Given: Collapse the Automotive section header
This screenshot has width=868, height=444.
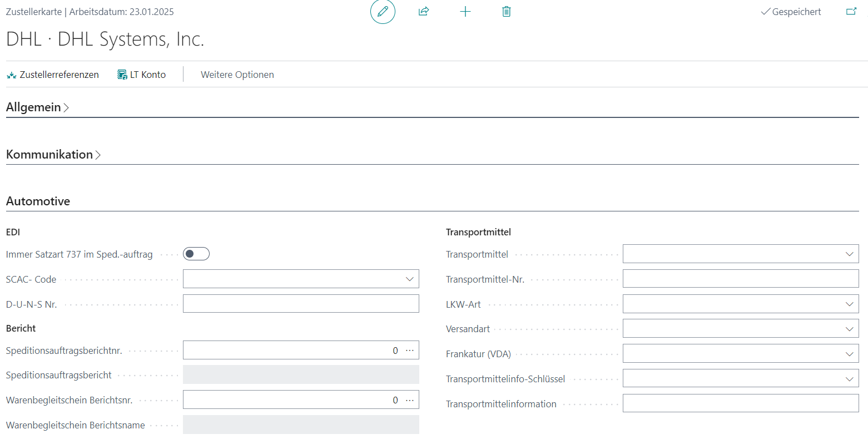Looking at the screenshot, I should pos(38,201).
